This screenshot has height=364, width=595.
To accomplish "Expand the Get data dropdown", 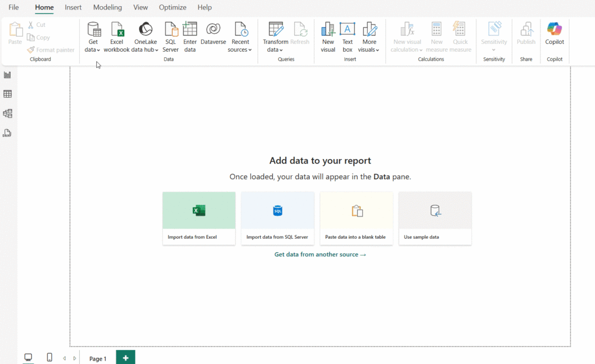I will click(x=92, y=50).
